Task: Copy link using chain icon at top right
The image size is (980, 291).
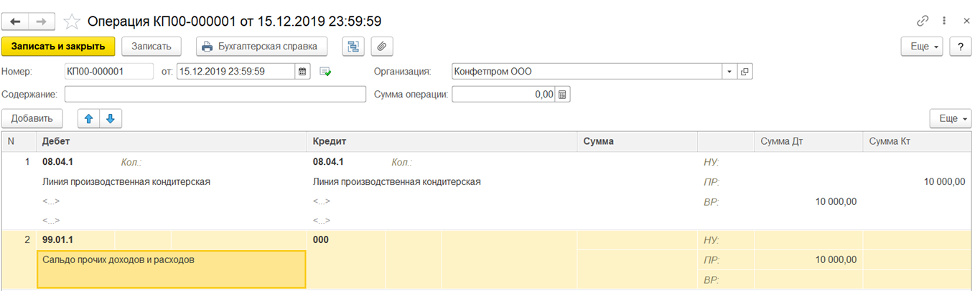Action: (923, 22)
